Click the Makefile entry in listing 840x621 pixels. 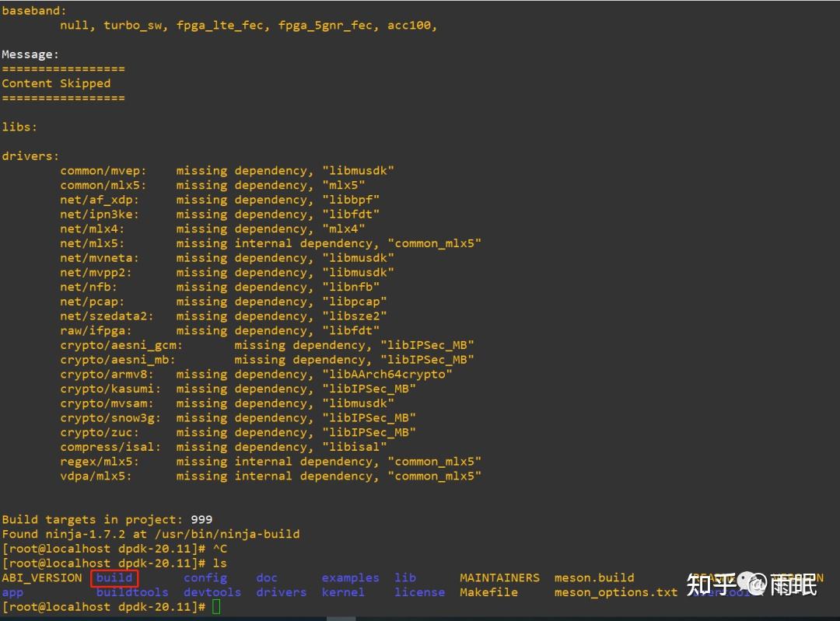point(488,592)
